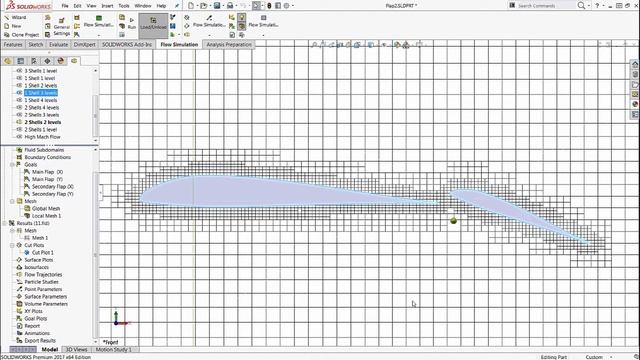640x360 pixels.
Task: Switch to the 3D Views tab
Action: click(77, 349)
